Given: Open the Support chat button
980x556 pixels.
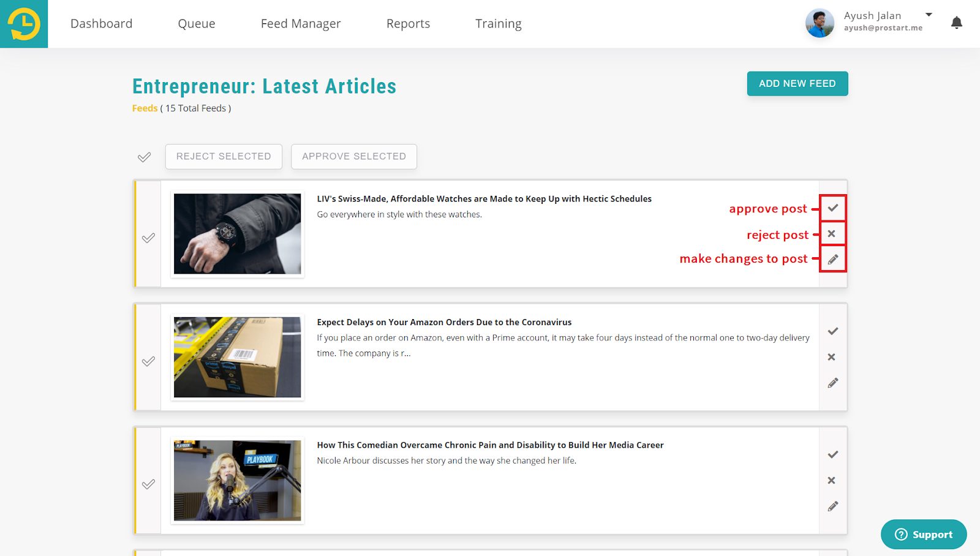Looking at the screenshot, I should pos(924,535).
